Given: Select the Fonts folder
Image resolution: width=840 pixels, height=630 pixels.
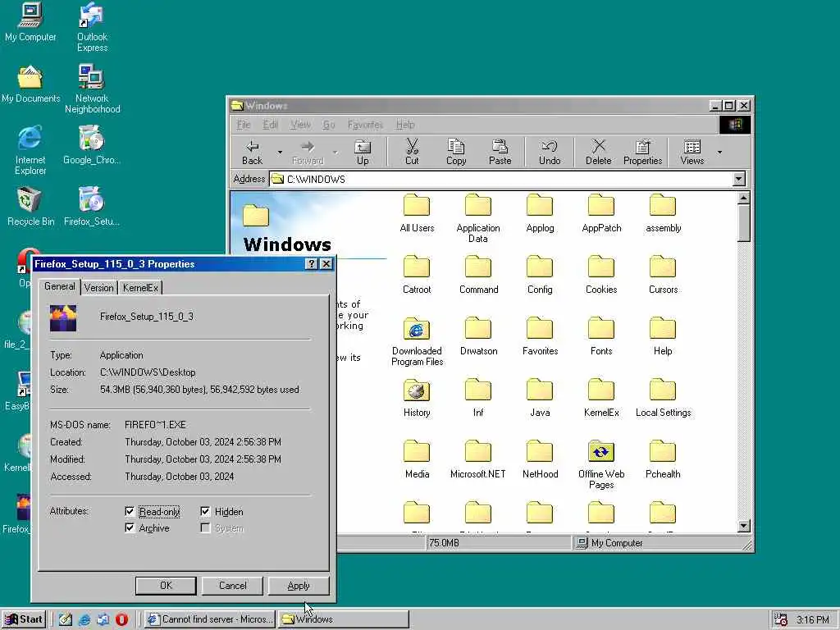Looking at the screenshot, I should click(x=601, y=336).
